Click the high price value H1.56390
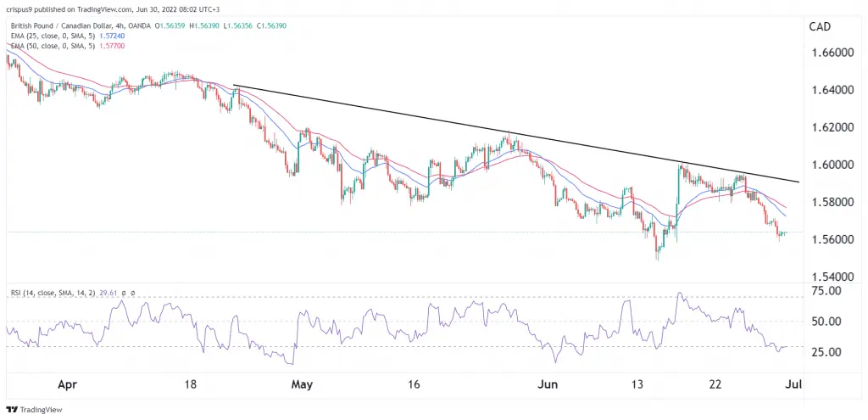The image size is (868, 420). click(x=206, y=25)
